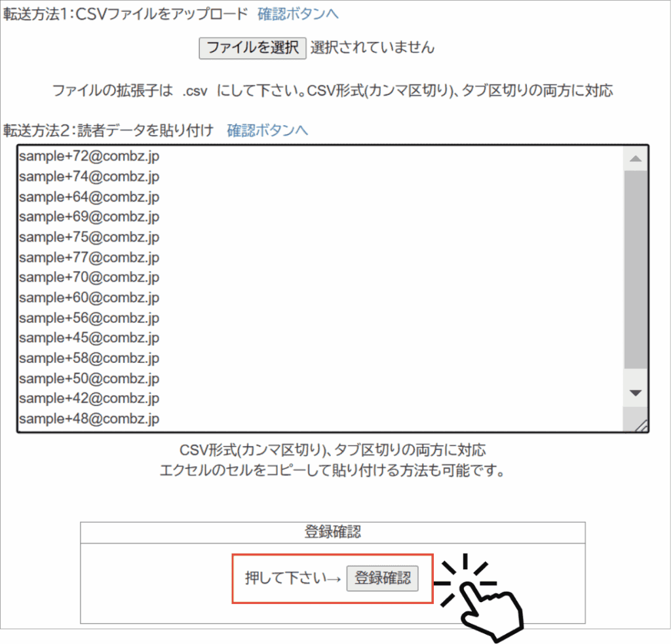This screenshot has height=644, width=671.
Task: Click the textarea scrollbar up arrow
Action: point(636,159)
